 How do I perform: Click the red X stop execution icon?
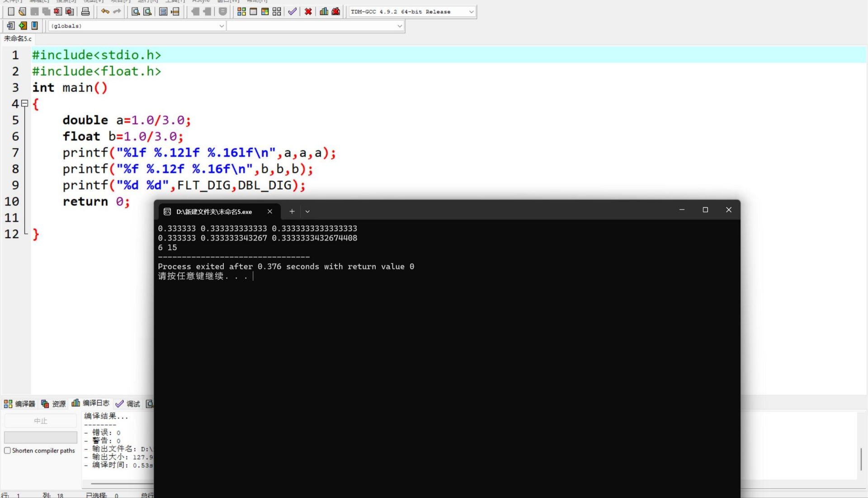(x=308, y=12)
